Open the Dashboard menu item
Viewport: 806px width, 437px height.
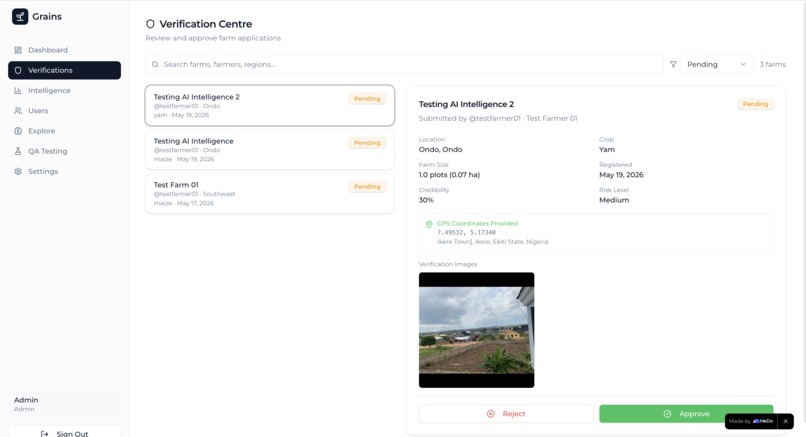click(64, 50)
